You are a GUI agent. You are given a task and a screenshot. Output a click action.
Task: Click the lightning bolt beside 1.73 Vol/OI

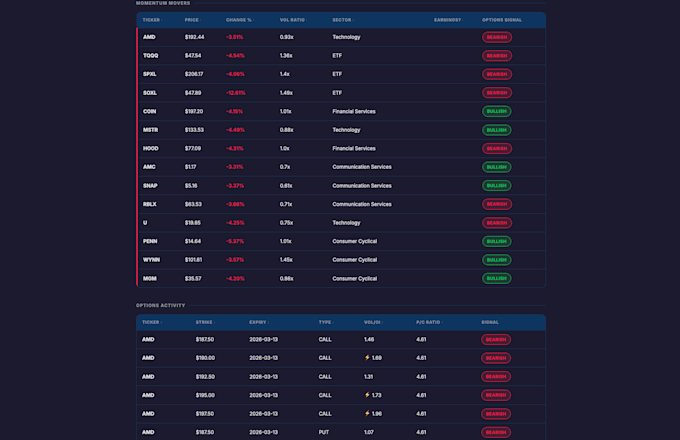(367, 395)
